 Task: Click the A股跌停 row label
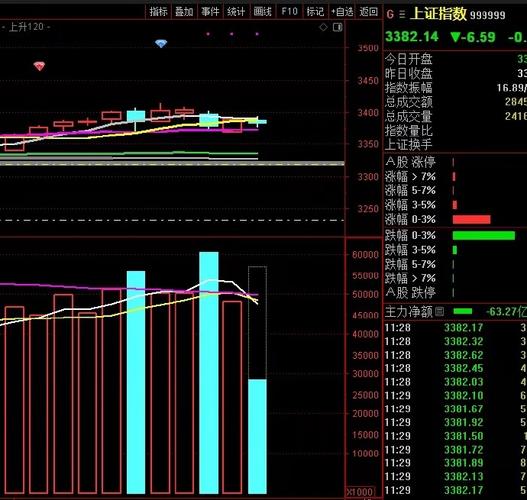(410, 292)
